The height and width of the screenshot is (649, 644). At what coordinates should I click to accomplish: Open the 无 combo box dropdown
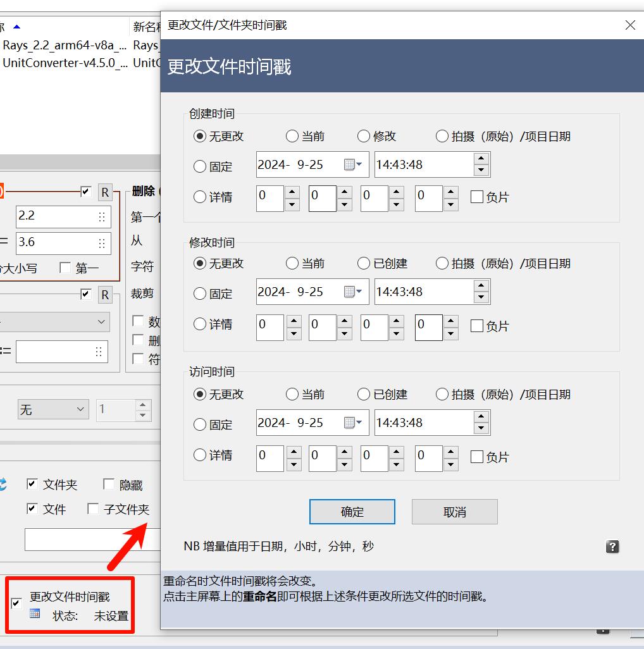coord(80,410)
